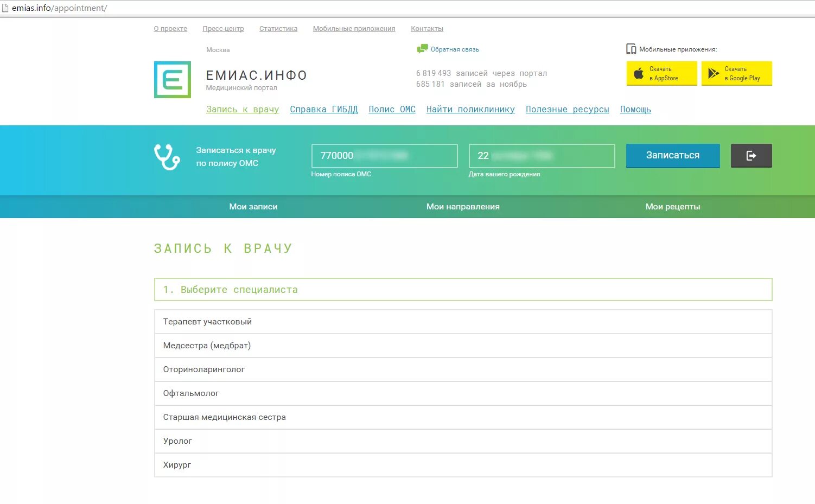
Task: Click the blue 'Записаться' button
Action: point(673,156)
